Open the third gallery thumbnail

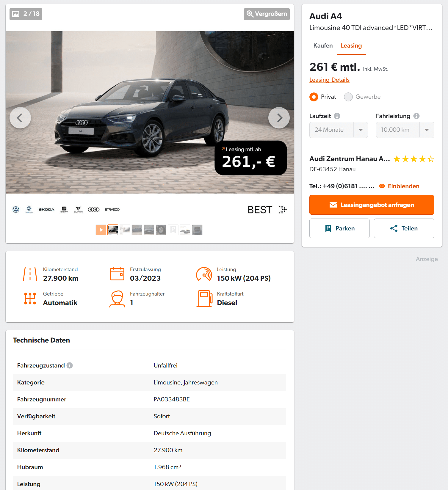(125, 230)
